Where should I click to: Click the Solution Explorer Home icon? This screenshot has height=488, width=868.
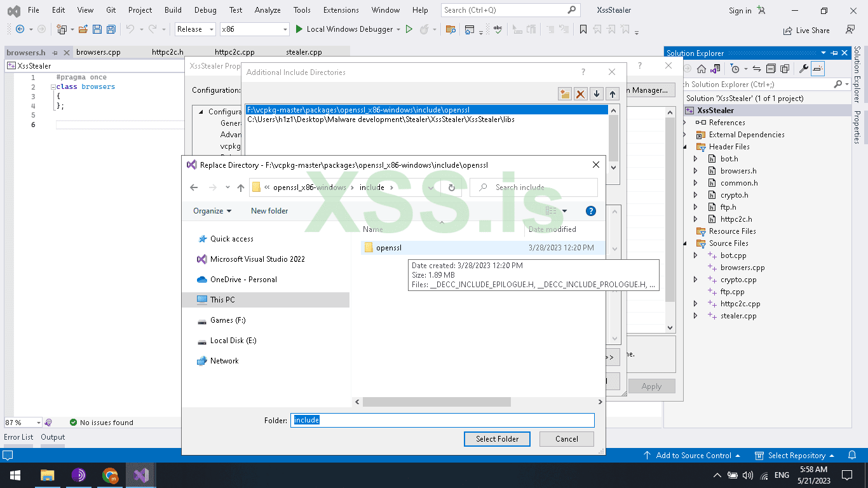pyautogui.click(x=702, y=69)
